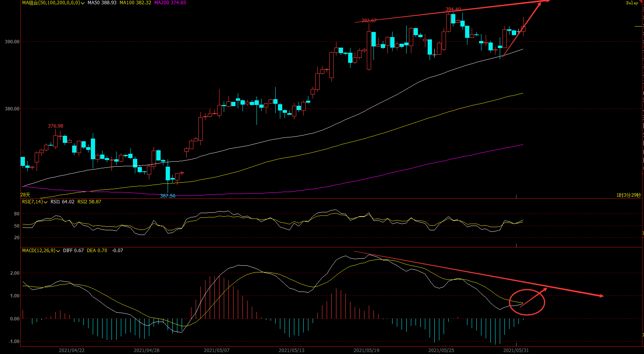Click the 380.00 price axis label

12,109
